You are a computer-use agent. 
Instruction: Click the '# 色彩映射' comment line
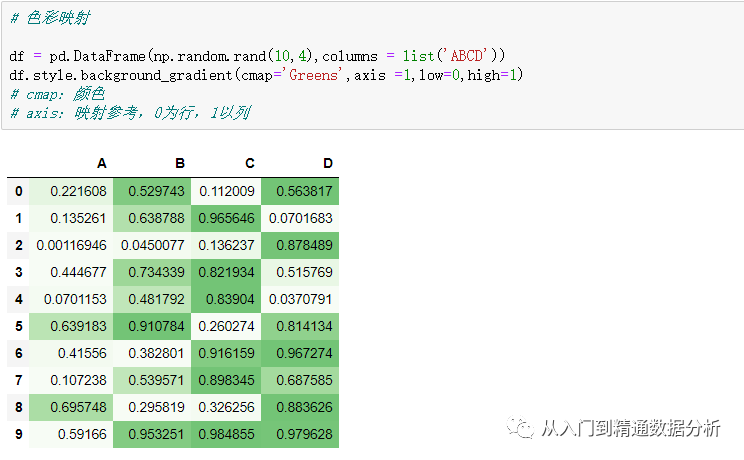coord(50,18)
